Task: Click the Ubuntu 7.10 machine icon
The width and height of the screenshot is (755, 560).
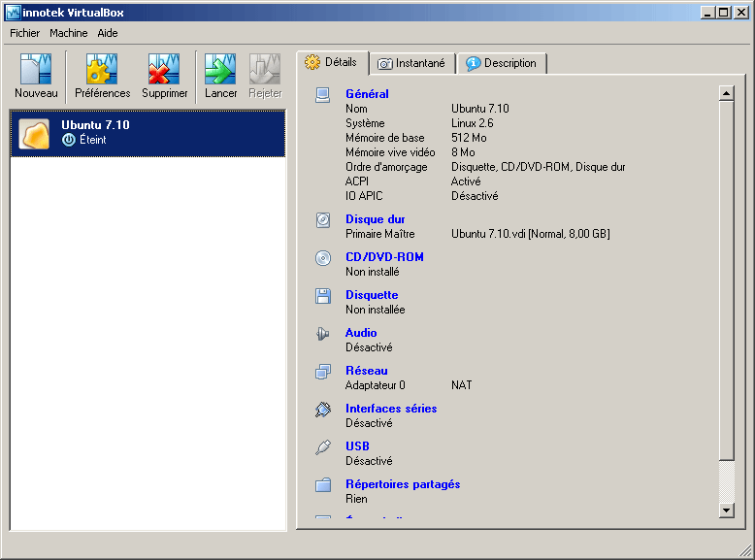Action: [x=34, y=134]
